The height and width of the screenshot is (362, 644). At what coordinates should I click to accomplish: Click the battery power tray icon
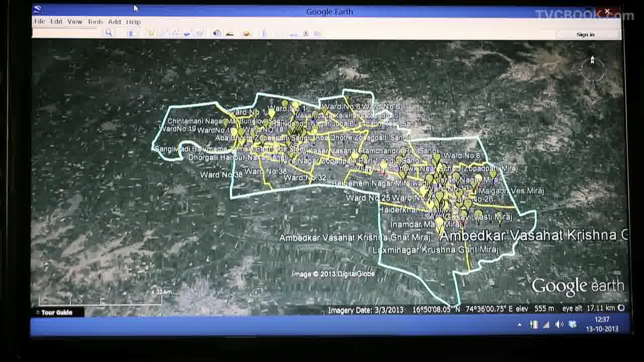(x=534, y=325)
